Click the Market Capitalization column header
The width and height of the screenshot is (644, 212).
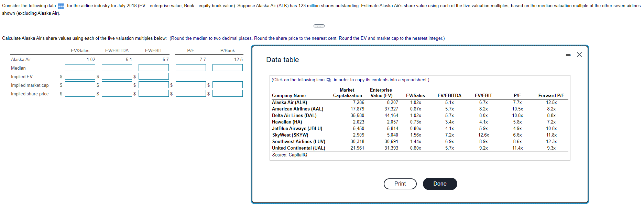tap(347, 93)
